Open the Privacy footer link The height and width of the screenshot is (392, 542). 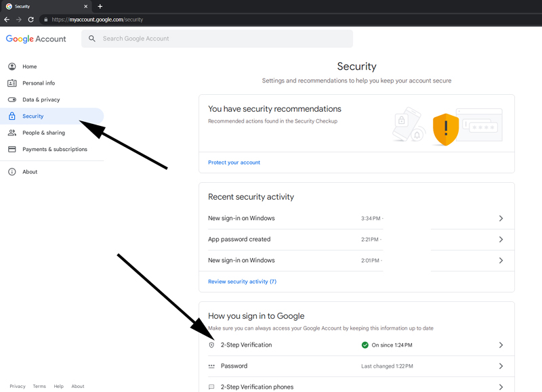coord(18,386)
